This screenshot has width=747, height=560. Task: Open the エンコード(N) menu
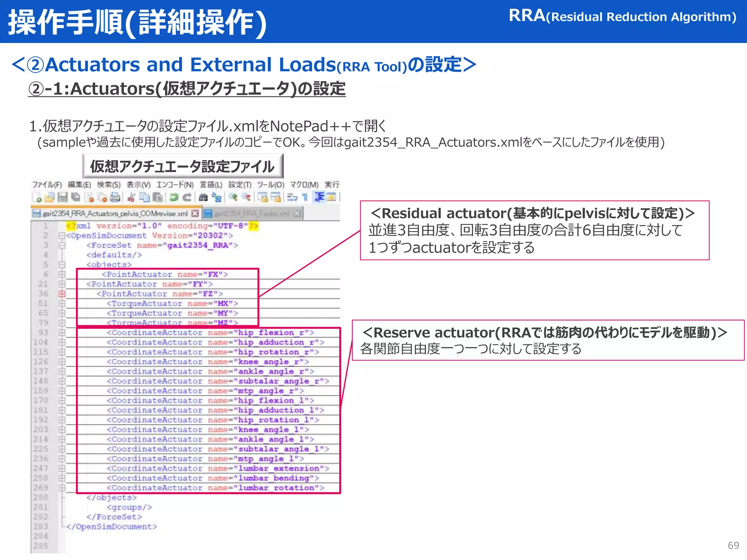click(x=175, y=184)
